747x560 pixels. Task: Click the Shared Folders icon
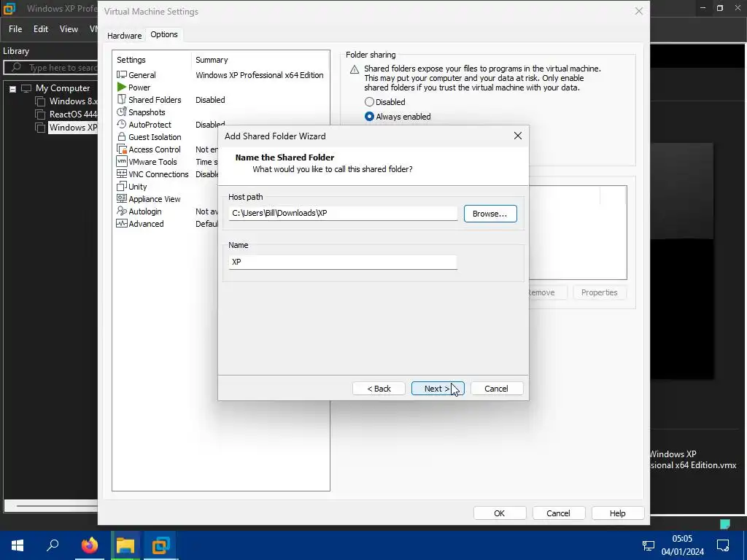(x=122, y=99)
